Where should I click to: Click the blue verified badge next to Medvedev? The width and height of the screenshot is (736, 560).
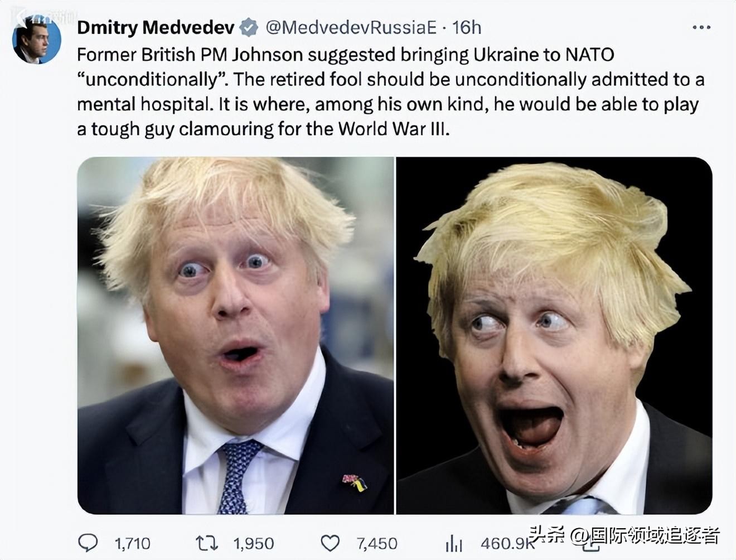(248, 26)
